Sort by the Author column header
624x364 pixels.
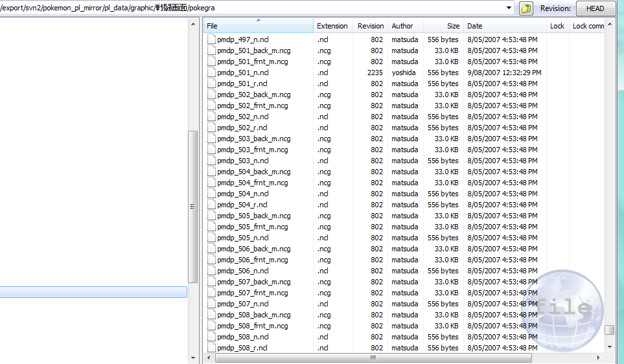[x=405, y=26]
